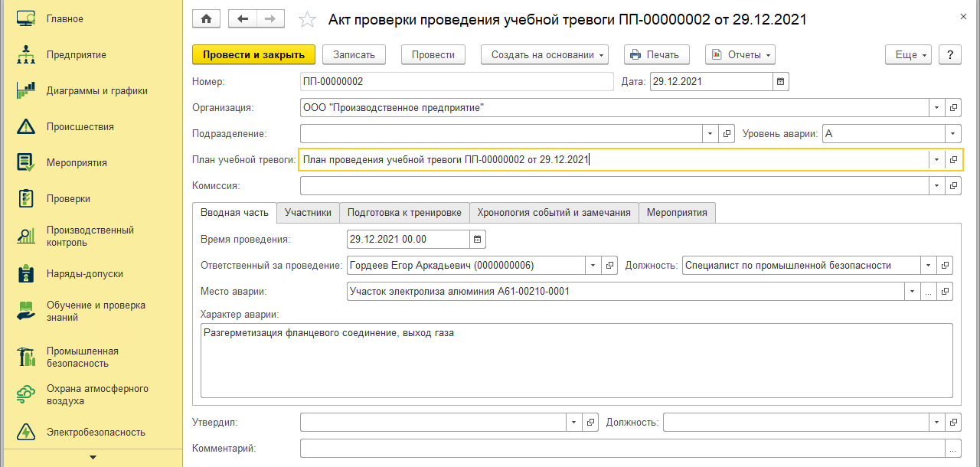This screenshot has width=980, height=467.
Task: Expand Ответственный за проведение dropdown
Action: coord(594,266)
